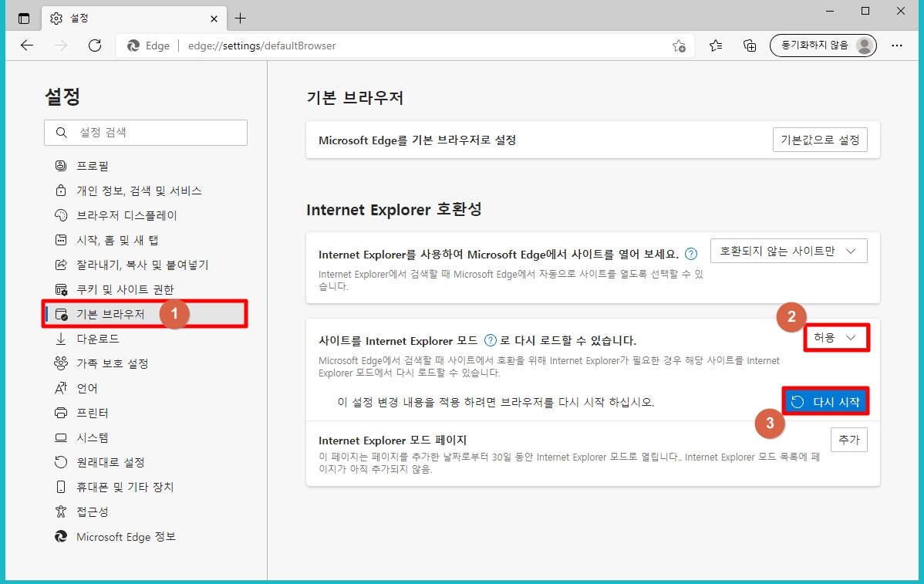Open 가족 보호 설정 section
Image resolution: width=924 pixels, height=584 pixels.
[146, 363]
